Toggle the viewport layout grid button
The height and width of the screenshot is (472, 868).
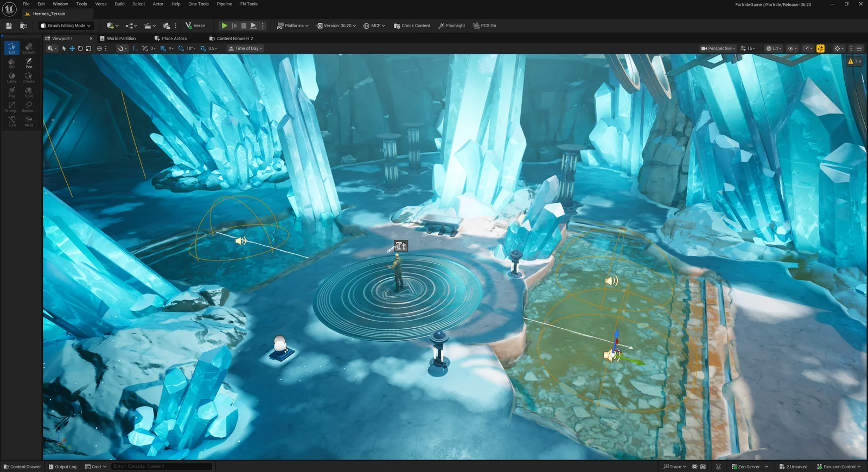pos(859,48)
